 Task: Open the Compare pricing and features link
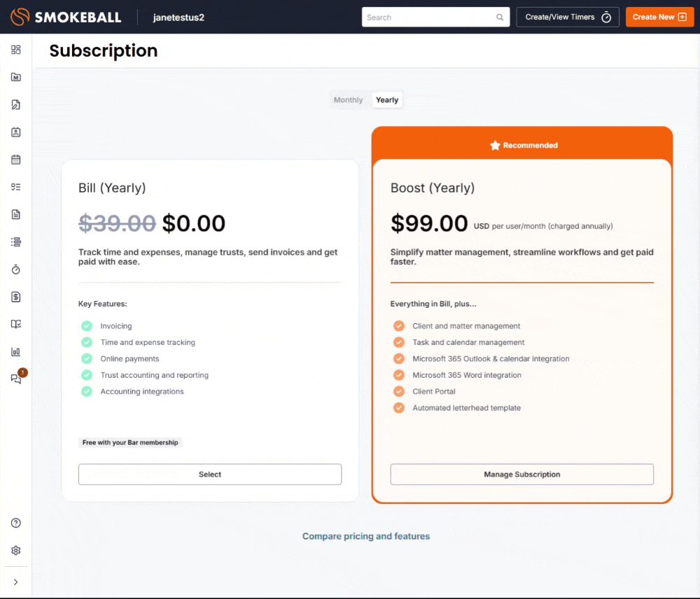click(x=366, y=537)
